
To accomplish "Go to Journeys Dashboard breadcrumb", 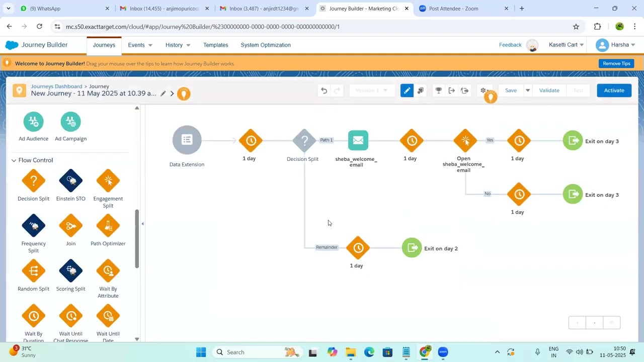I will click(56, 86).
